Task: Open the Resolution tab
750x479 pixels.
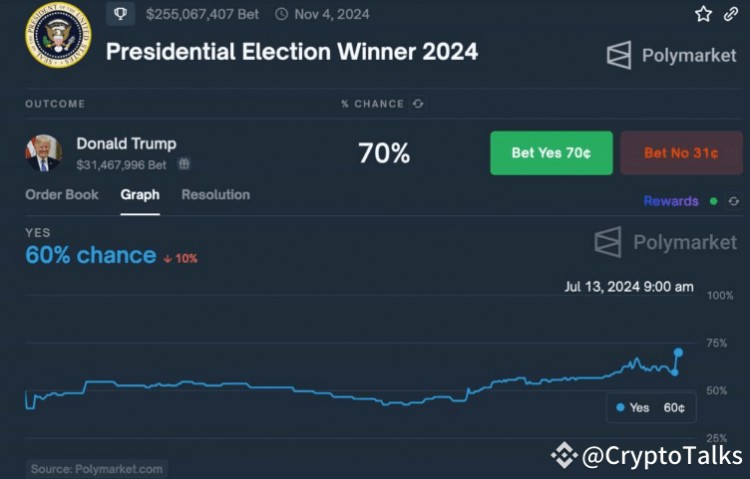Action: point(216,195)
